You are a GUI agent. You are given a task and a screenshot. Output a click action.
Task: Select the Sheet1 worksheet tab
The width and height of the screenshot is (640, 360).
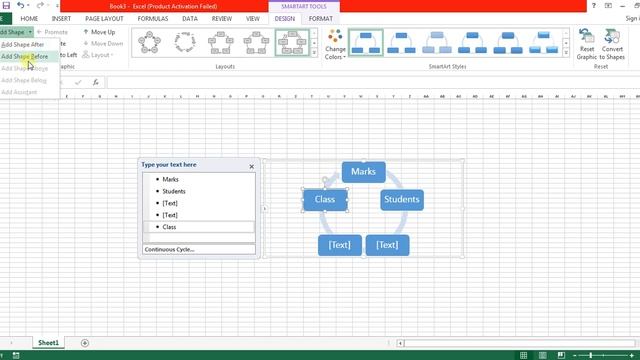[49, 343]
